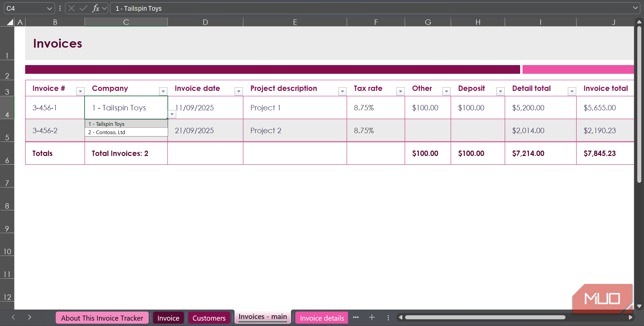Select column E header
The height and width of the screenshot is (326, 644).
click(x=295, y=22)
